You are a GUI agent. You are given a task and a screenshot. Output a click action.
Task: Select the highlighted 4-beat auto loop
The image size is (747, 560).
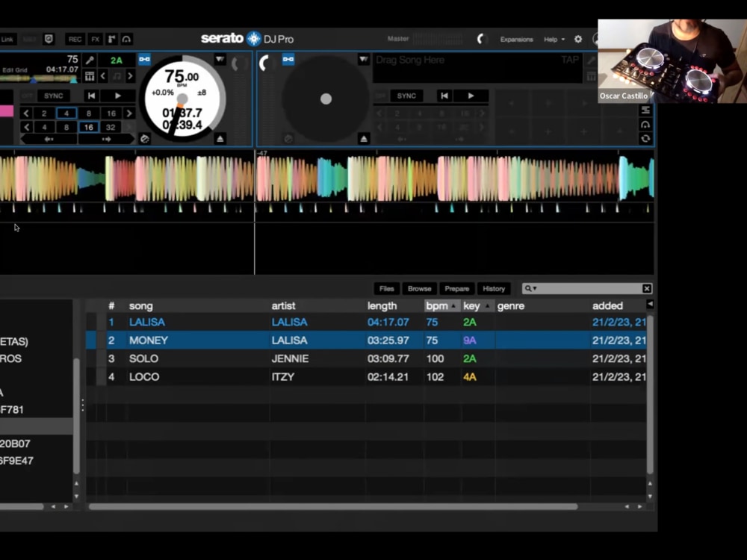[66, 113]
